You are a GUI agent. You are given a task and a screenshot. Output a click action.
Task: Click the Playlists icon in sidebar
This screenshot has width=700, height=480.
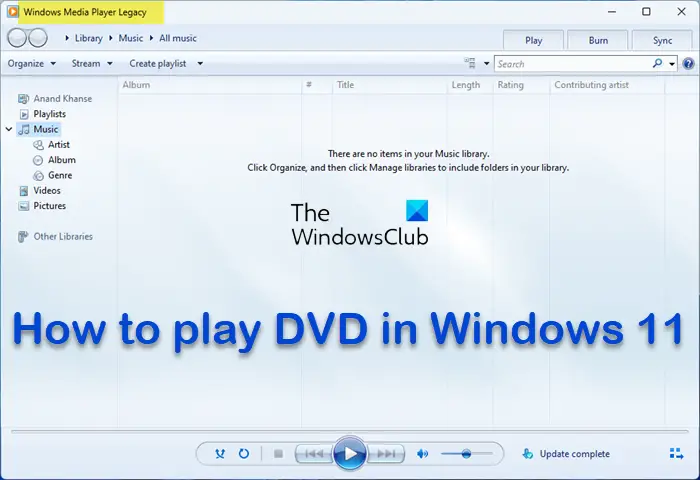(24, 114)
